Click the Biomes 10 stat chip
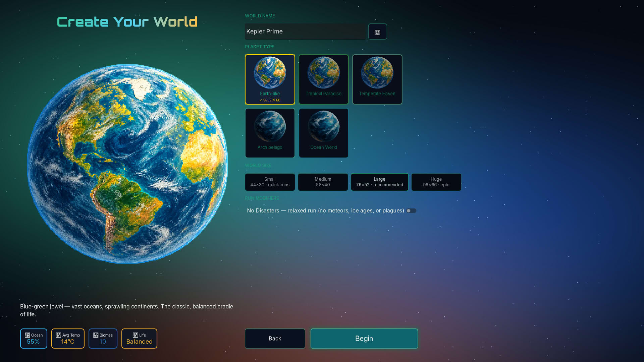This screenshot has height=362, width=644. click(x=103, y=339)
